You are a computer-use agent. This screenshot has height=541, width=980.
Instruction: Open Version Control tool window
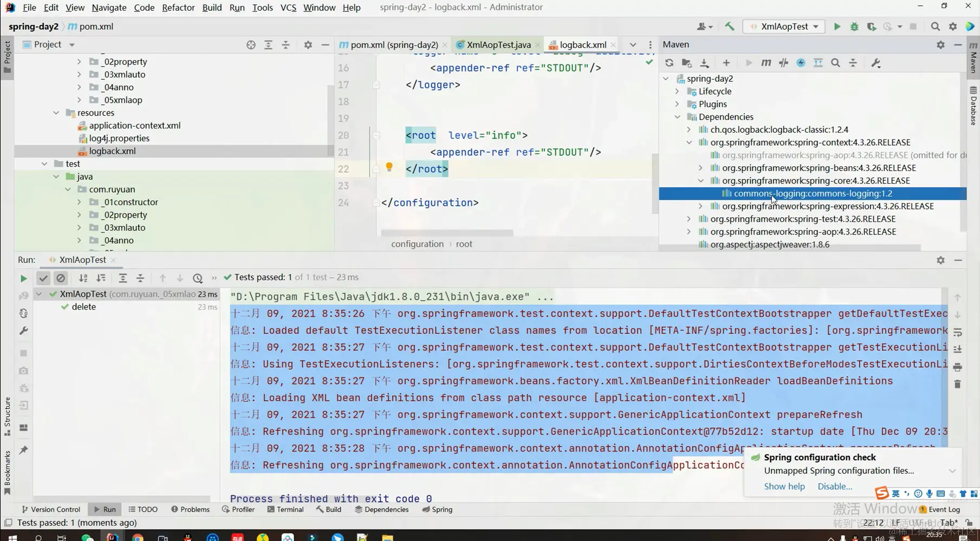point(50,509)
